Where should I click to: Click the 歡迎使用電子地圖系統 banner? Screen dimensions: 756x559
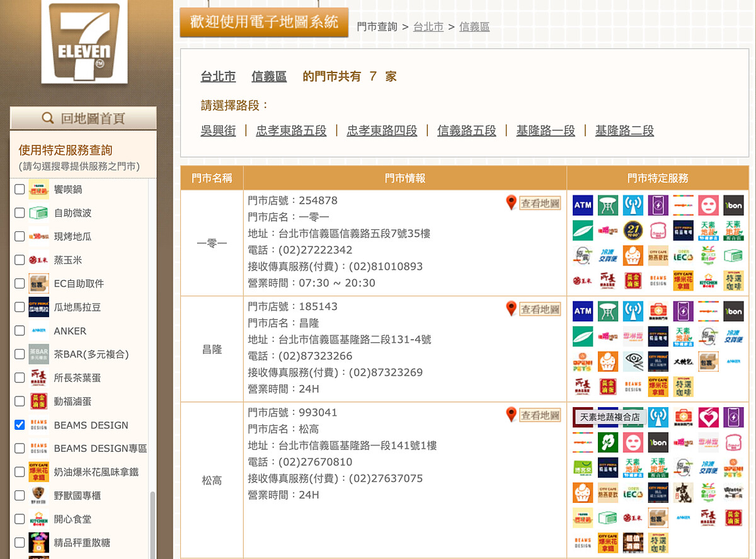pos(264,23)
